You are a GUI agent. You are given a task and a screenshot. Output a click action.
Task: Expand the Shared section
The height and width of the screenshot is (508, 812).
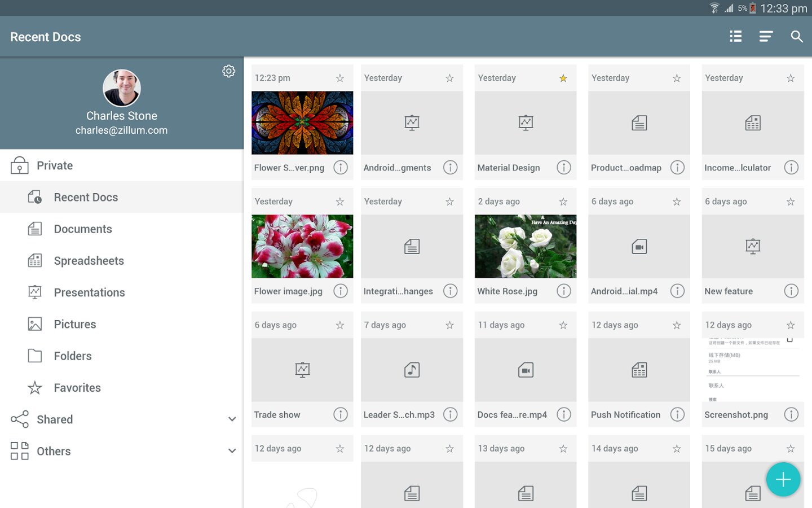pyautogui.click(x=232, y=419)
